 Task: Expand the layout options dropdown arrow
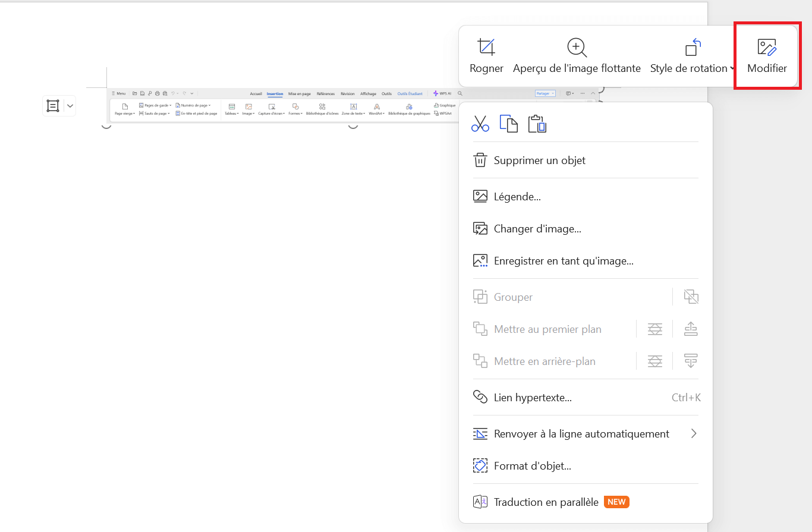(x=70, y=106)
